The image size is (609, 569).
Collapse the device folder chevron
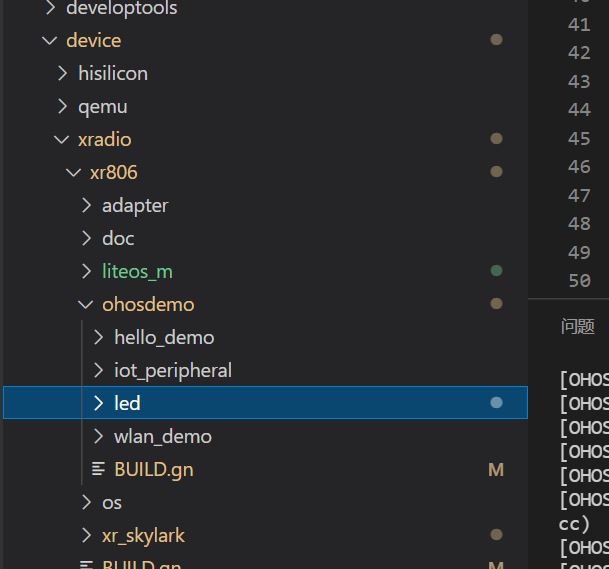point(50,40)
